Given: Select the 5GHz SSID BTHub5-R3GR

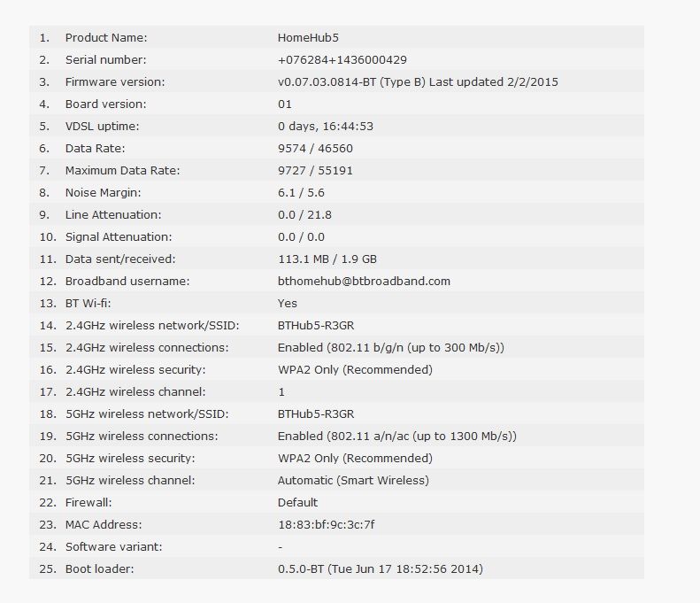Looking at the screenshot, I should 316,414.
